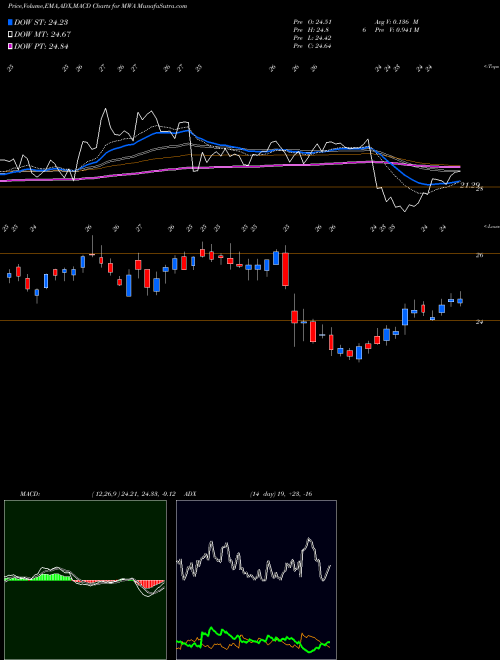The width and height of the screenshot is (500, 660).
Task: Click the ADX panel heading label
Action: click(191, 494)
